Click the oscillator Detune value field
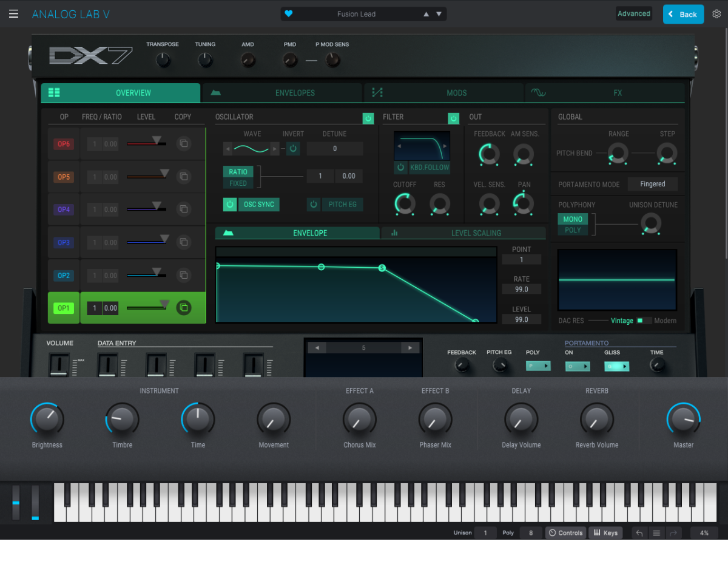728x575 pixels. pos(335,149)
